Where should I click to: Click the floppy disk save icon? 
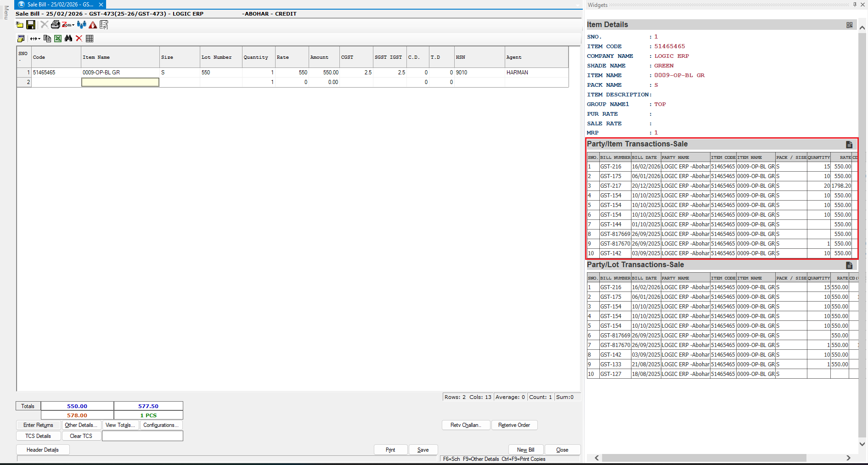[x=31, y=25]
